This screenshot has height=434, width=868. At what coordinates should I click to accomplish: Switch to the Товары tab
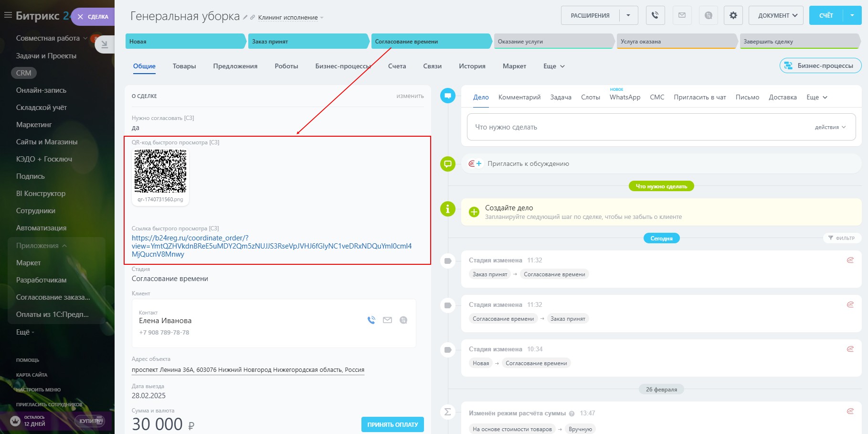[x=184, y=66]
